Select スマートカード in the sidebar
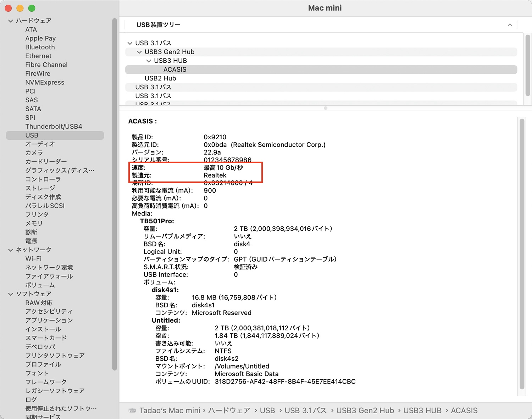Screen dimensions: 532x419 [x=46, y=338]
